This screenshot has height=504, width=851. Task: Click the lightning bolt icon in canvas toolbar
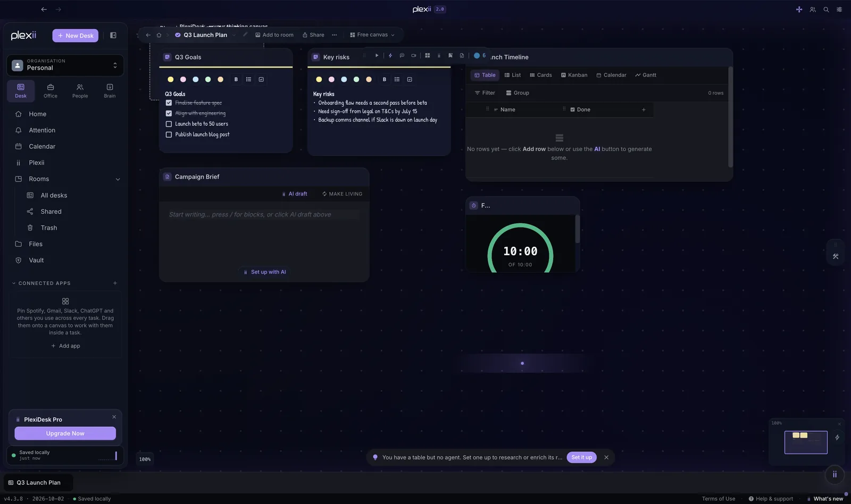[x=390, y=55]
